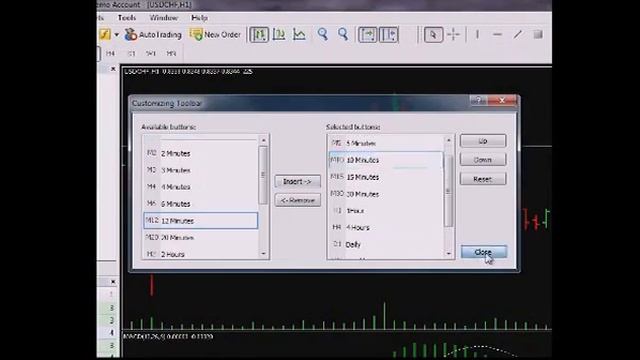Toggle chart auto scroll
Viewport: 640px width, 360px height.
[367, 35]
